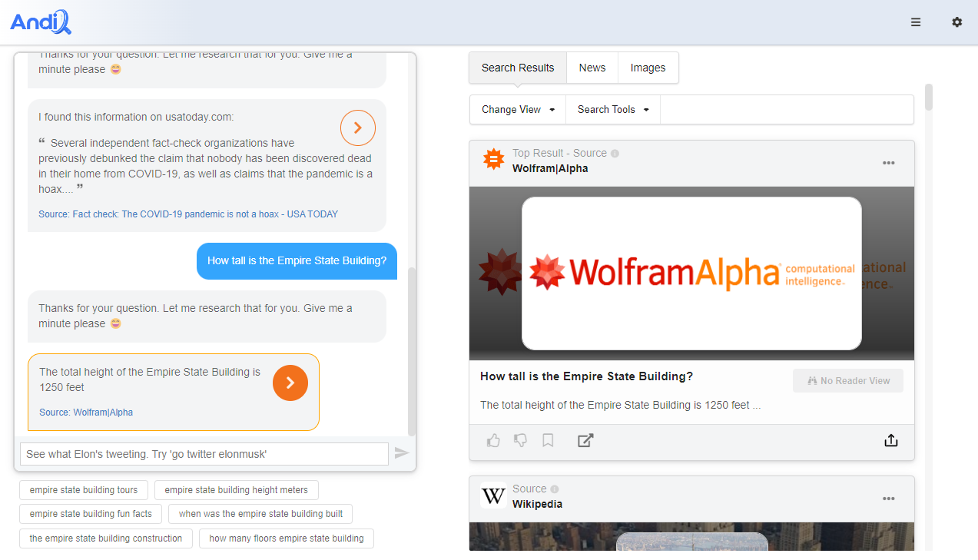Image resolution: width=978 pixels, height=560 pixels.
Task: Click the WolframAlpha preview image
Action: (x=691, y=273)
